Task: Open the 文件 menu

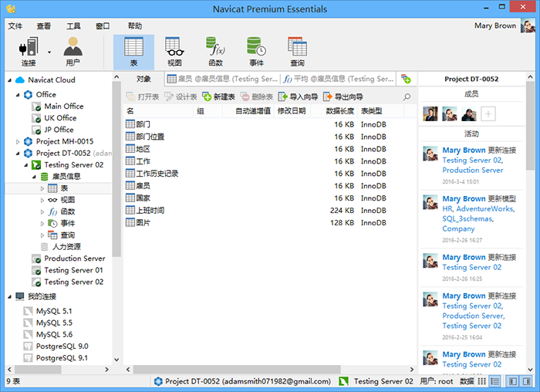Action: (x=15, y=25)
